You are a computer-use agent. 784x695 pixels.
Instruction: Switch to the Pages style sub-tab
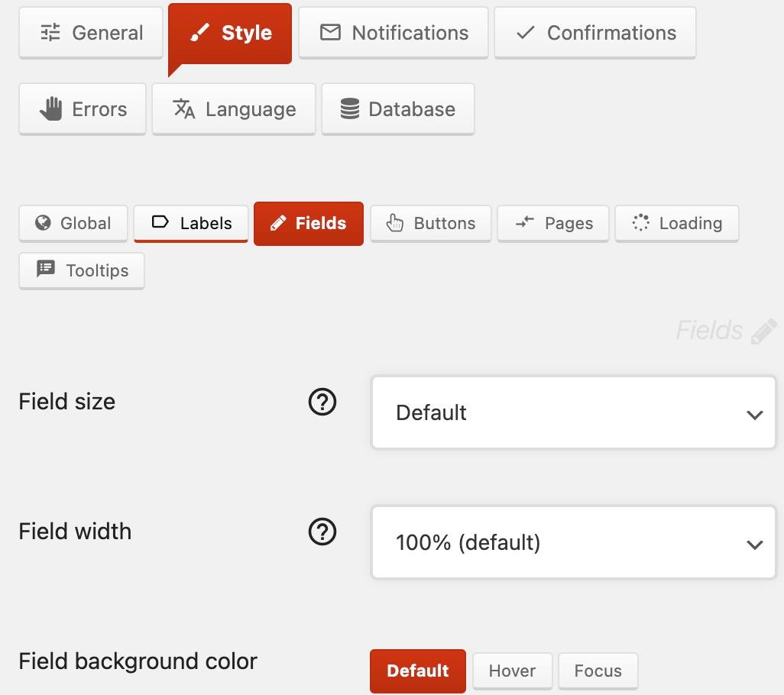click(x=553, y=223)
